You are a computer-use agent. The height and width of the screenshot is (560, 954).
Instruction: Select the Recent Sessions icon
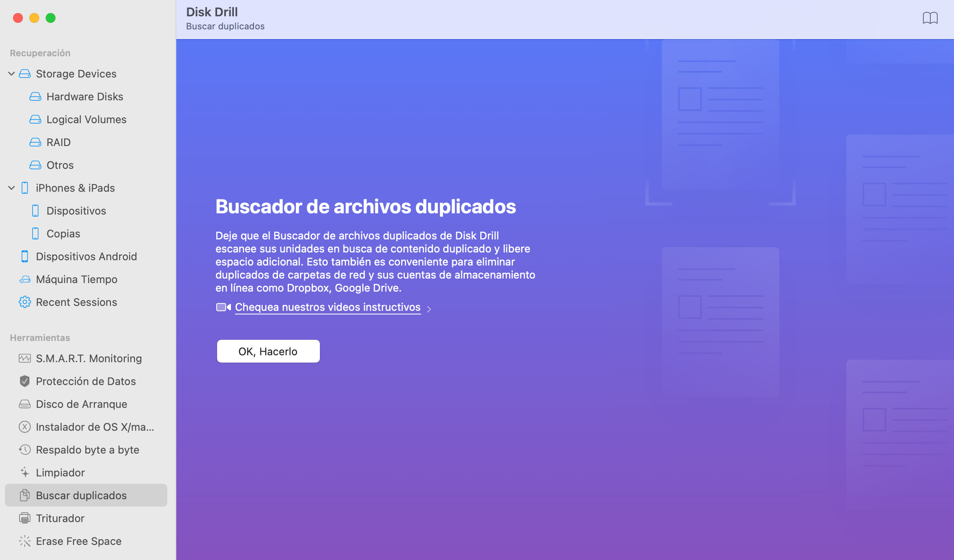tap(24, 302)
